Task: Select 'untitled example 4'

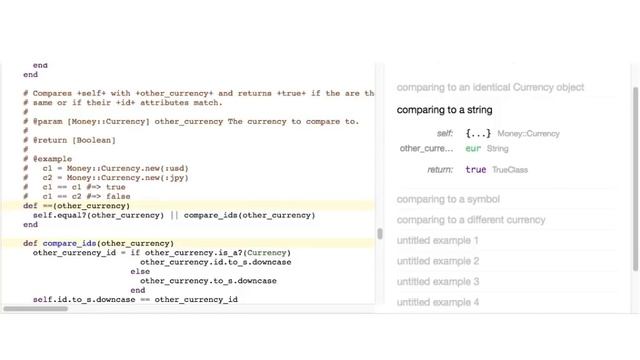Action: [x=438, y=302]
